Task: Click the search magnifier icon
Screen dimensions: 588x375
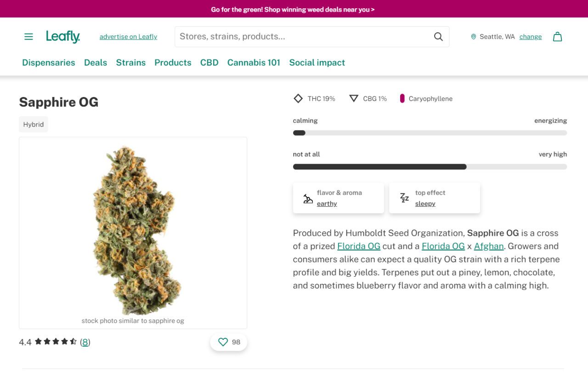Action: [438, 36]
